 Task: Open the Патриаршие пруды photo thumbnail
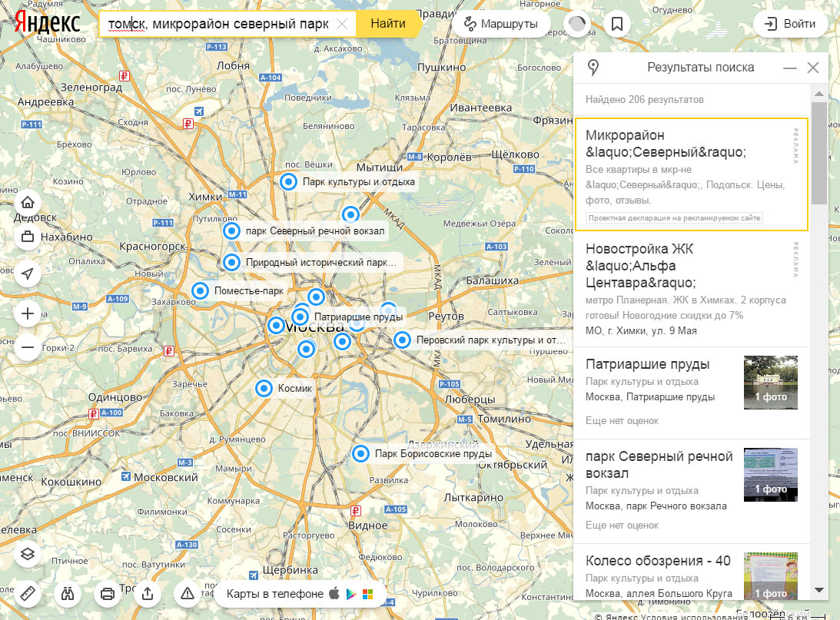(770, 383)
